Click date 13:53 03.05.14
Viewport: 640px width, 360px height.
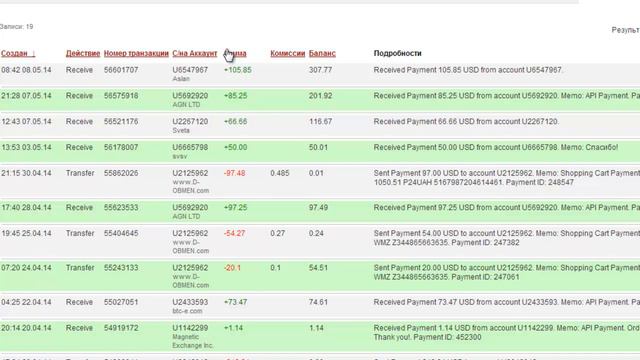pyautogui.click(x=27, y=147)
